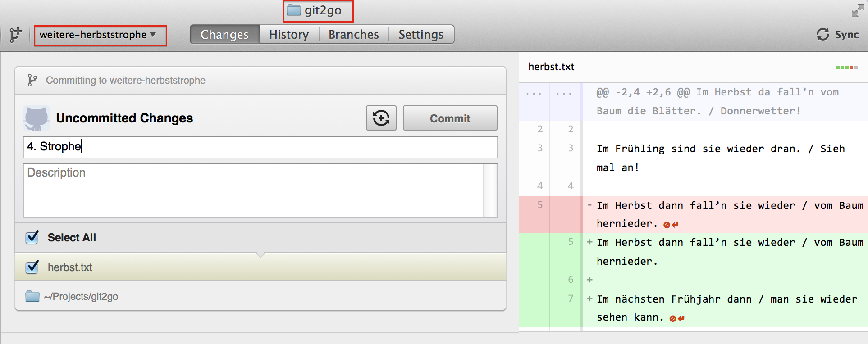Select added line 7 gutter number
The image size is (868, 344).
571,299
